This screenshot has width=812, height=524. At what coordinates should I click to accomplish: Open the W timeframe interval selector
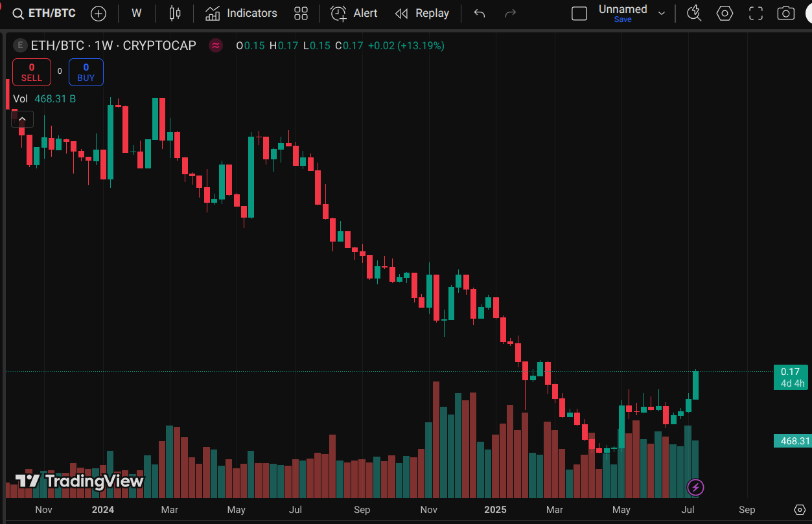point(136,13)
